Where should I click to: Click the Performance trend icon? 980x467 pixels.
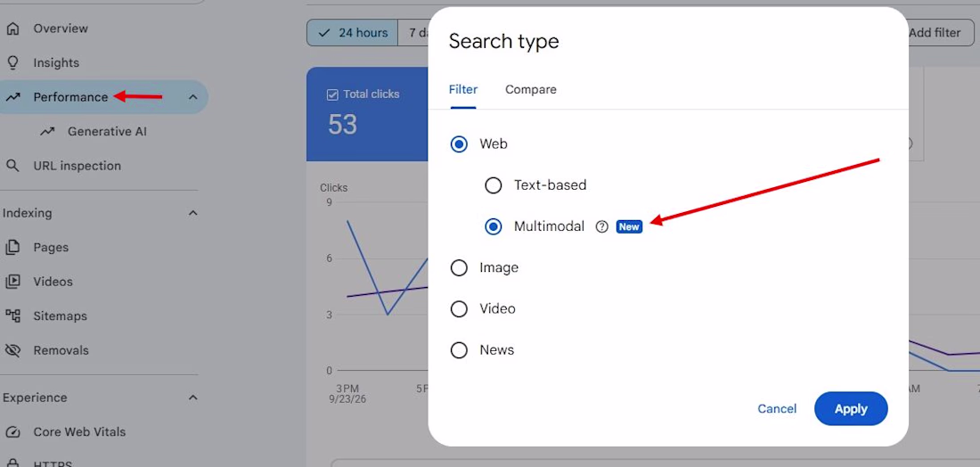tap(12, 97)
